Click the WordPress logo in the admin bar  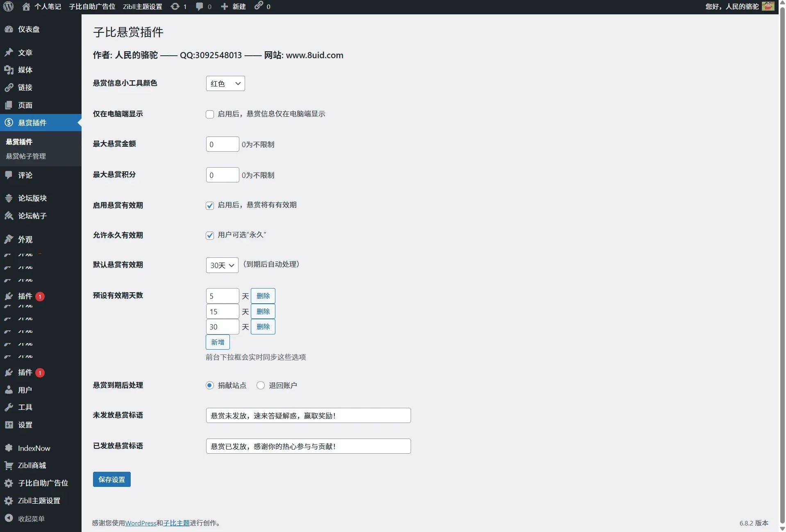tap(8, 6)
